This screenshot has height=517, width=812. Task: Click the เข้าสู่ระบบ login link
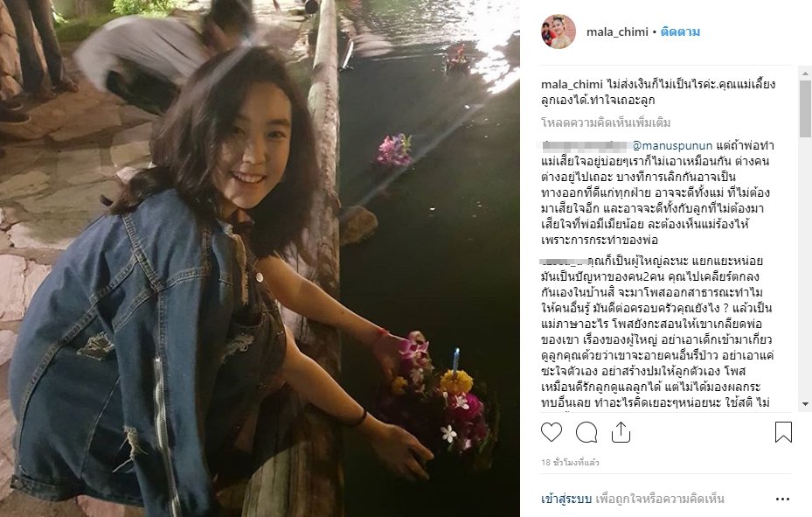566,499
